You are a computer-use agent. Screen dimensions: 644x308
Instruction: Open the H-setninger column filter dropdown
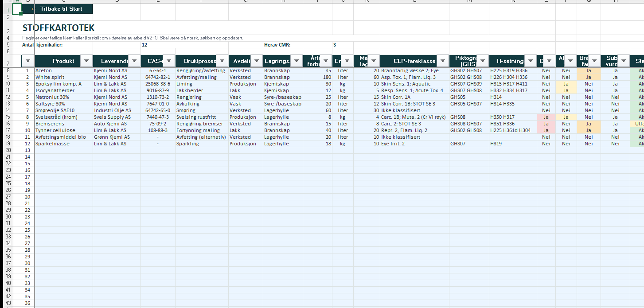531,61
